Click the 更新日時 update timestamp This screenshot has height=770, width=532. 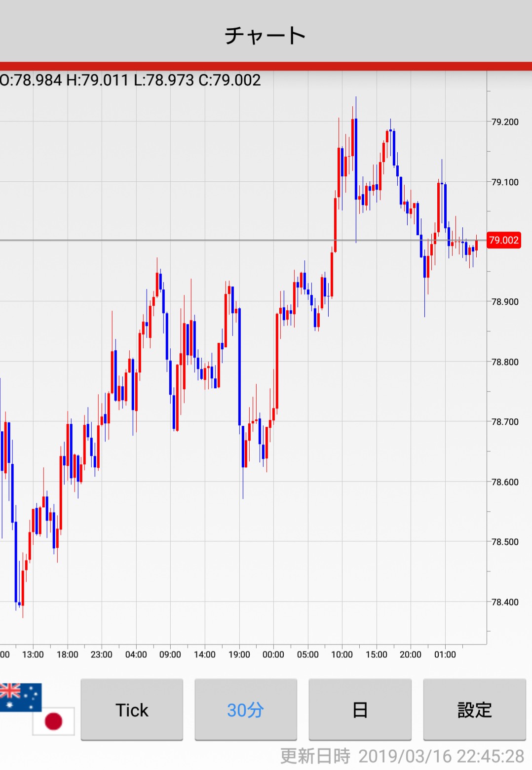(402, 756)
